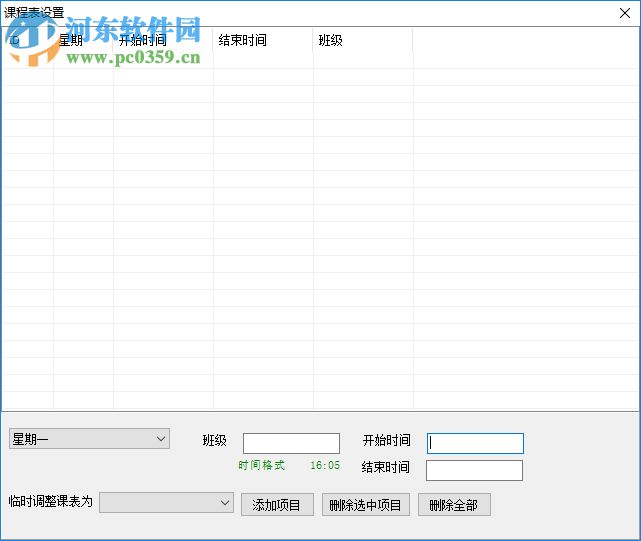Image resolution: width=641 pixels, height=541 pixels.
Task: Click the 班级 label beside input
Action: (215, 440)
